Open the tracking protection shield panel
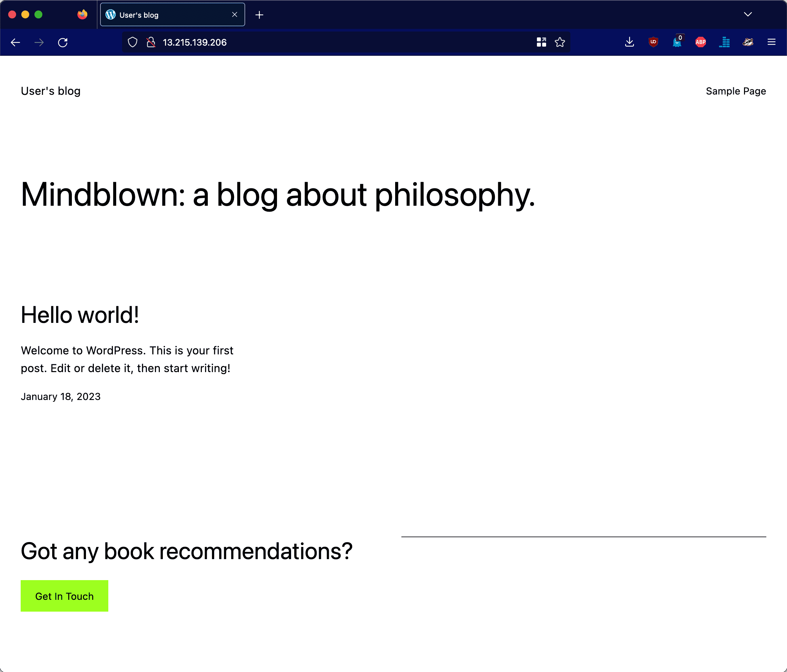787x672 pixels. 132,42
